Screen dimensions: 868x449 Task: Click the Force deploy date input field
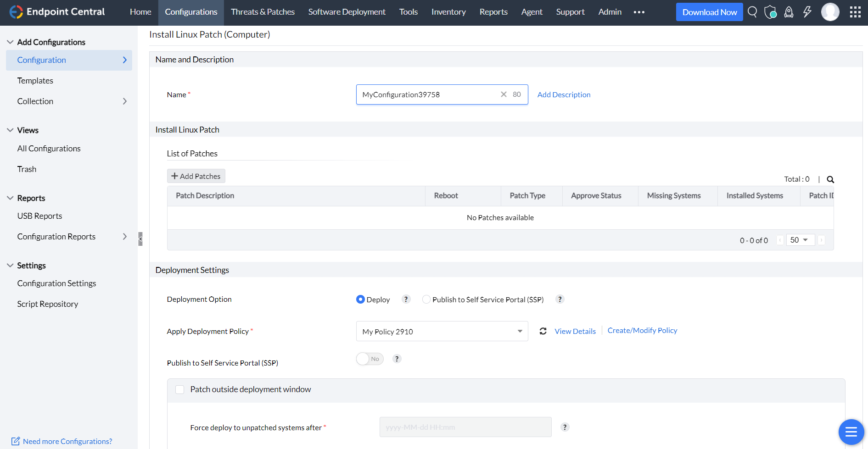click(465, 427)
